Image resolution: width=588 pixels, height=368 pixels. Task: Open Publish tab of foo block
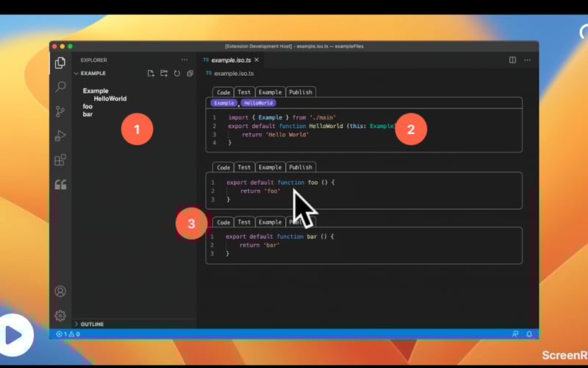[x=301, y=167]
